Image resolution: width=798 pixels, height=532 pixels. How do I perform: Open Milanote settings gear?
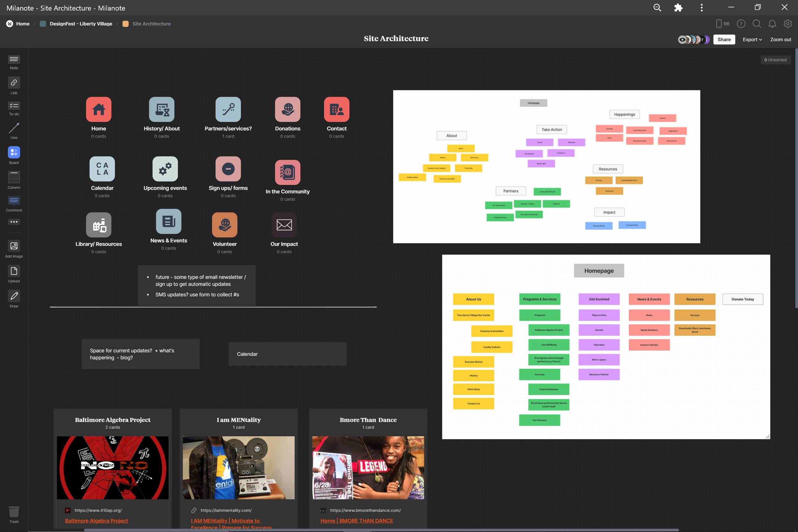click(x=788, y=24)
